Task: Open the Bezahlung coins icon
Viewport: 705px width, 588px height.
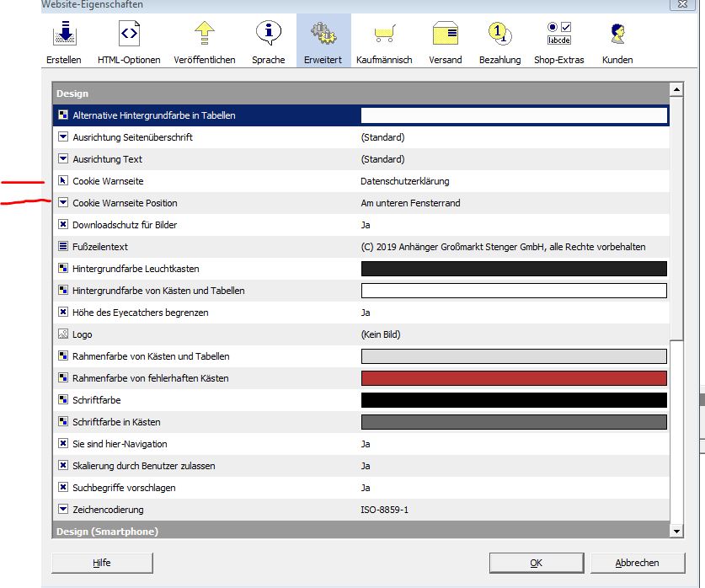Action: (x=499, y=34)
